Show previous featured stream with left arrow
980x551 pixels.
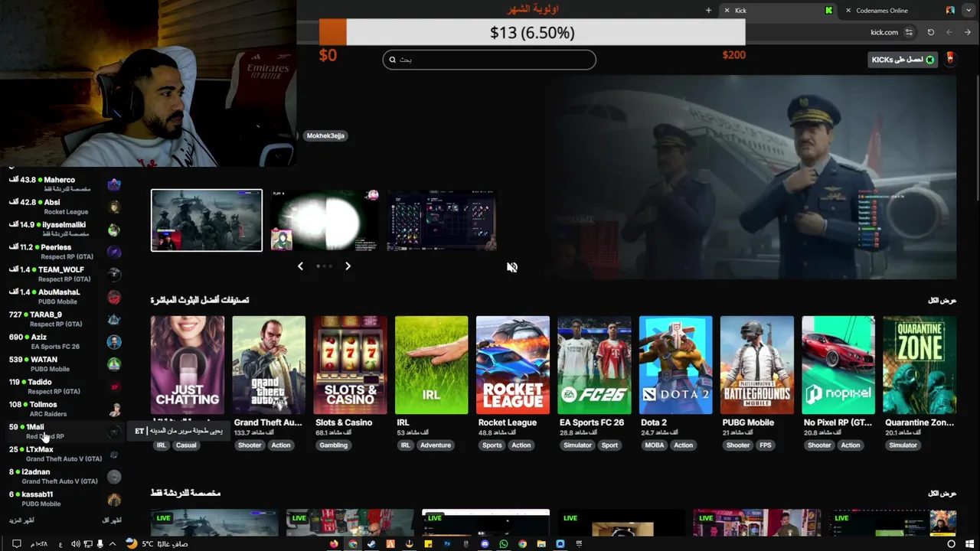300,266
